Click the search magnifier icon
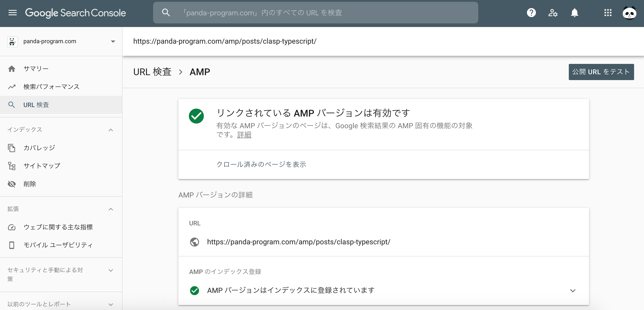Screen dimensions: 644x310 pos(166,13)
